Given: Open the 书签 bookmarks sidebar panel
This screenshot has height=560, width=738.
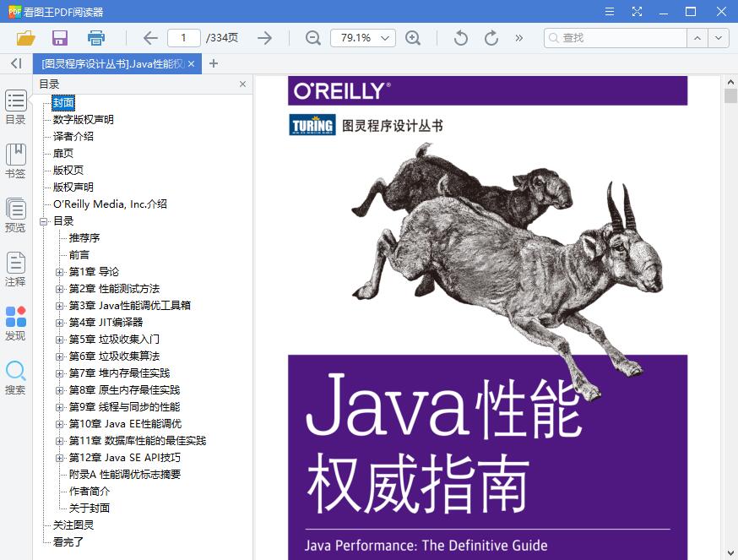Looking at the screenshot, I should click(x=15, y=161).
